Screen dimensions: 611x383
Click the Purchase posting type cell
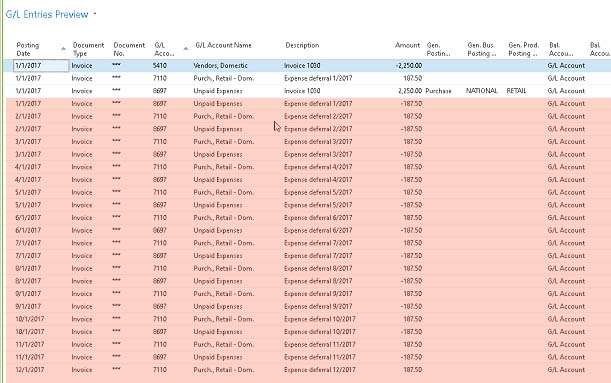(x=438, y=91)
